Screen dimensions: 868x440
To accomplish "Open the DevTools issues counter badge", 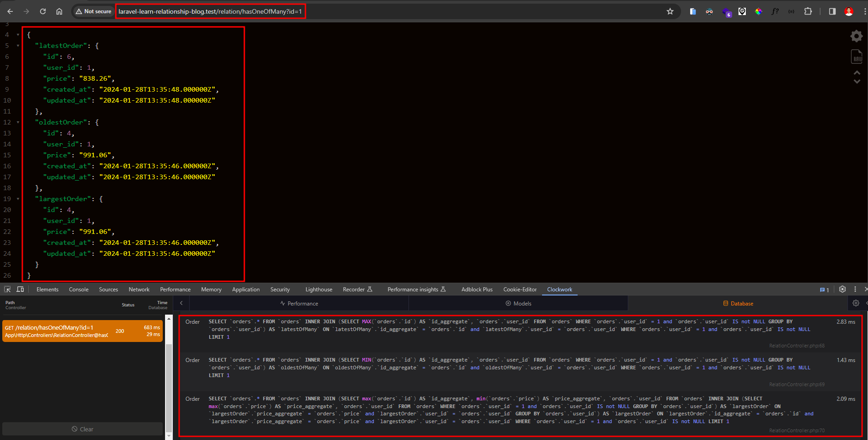I will 824,290.
